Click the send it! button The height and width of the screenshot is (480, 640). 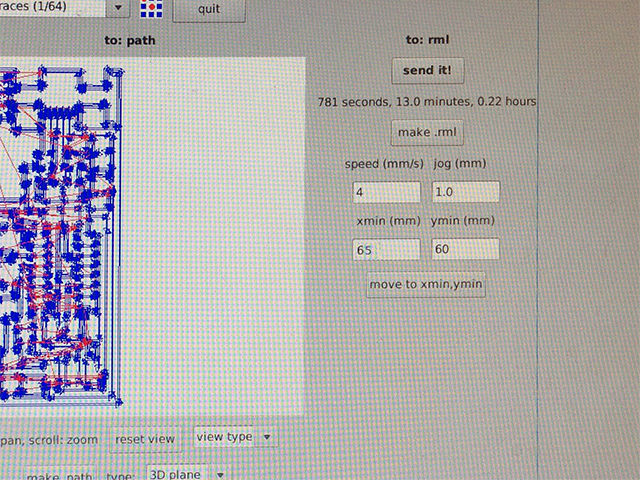pos(427,71)
